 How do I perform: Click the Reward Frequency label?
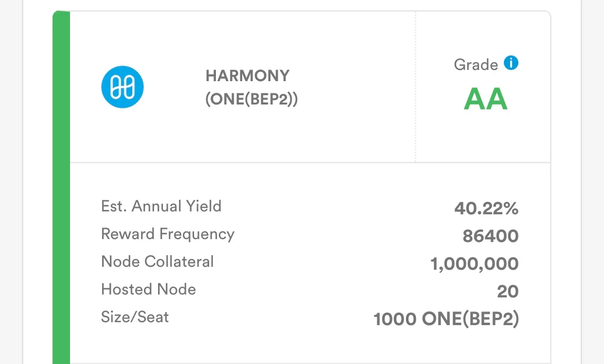click(x=168, y=234)
